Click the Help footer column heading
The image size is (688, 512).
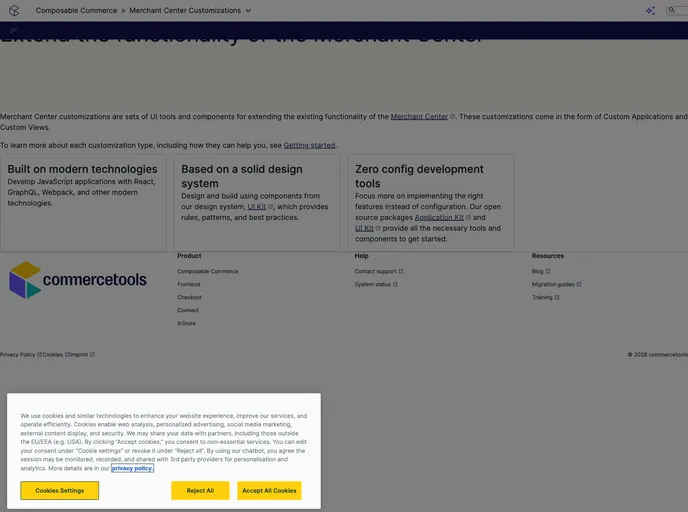click(362, 256)
